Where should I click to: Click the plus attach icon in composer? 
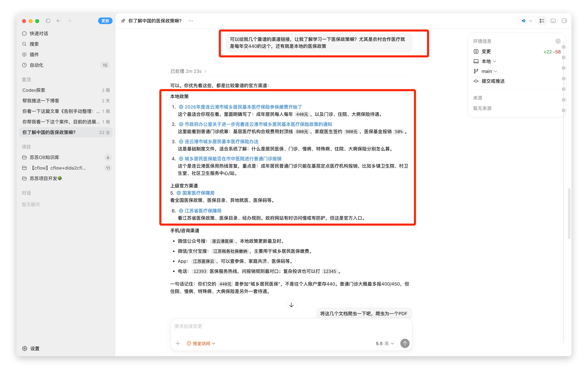pyautogui.click(x=178, y=344)
